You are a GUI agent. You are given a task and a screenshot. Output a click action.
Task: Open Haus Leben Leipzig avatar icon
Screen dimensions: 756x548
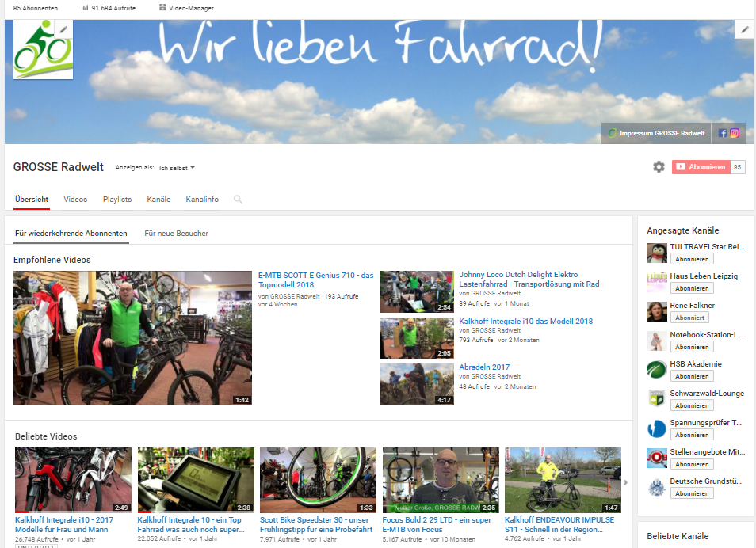tap(657, 283)
